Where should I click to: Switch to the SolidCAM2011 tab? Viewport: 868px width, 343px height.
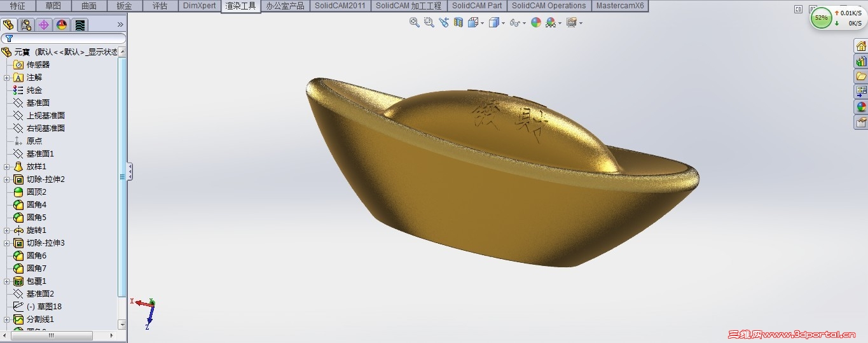click(x=340, y=6)
